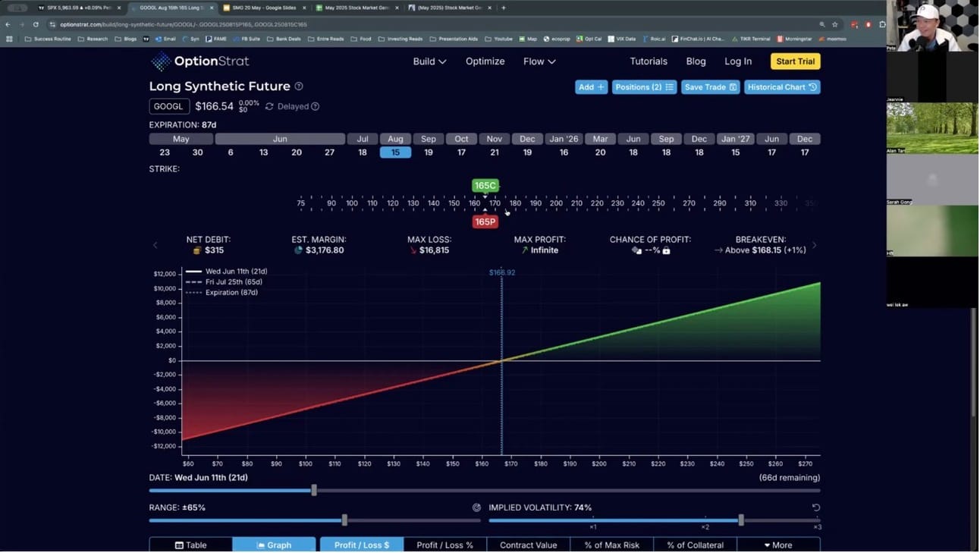Image resolution: width=980 pixels, height=553 pixels.
Task: Select the Dec 19 expiration date
Action: 527,152
